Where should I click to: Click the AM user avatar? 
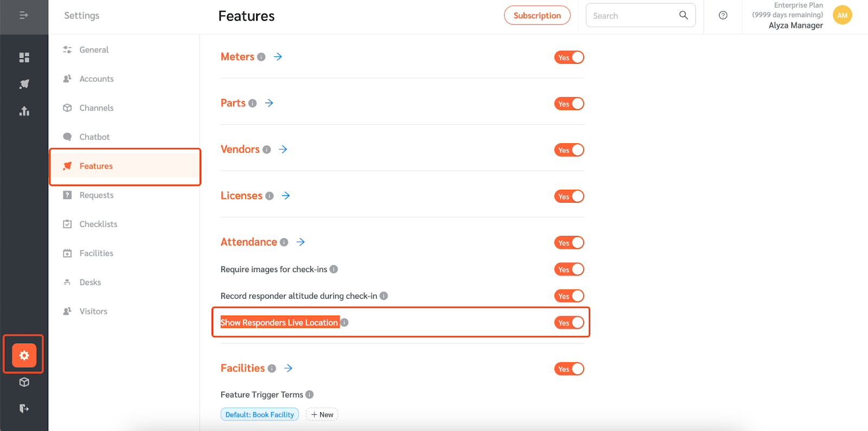[x=842, y=15]
